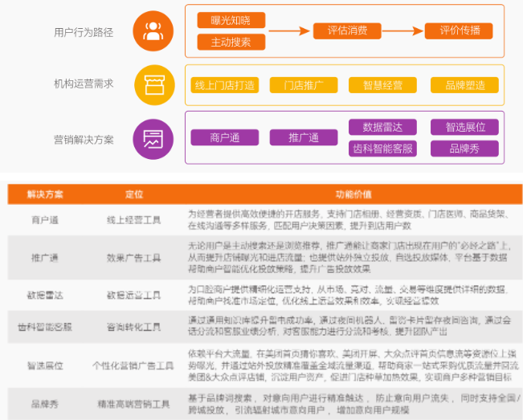Click the 评价传播 step
This screenshot has height=420, width=523.
point(460,31)
